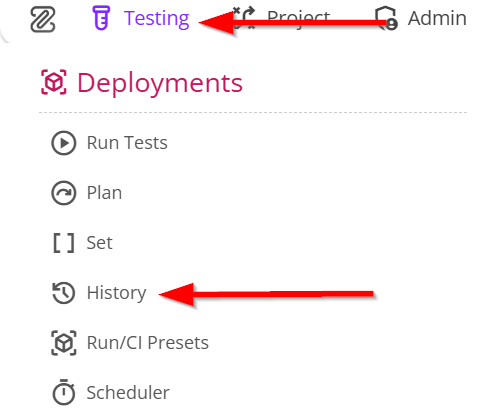The image size is (497, 415).
Task: Choose the Set menu item
Action: [x=100, y=243]
